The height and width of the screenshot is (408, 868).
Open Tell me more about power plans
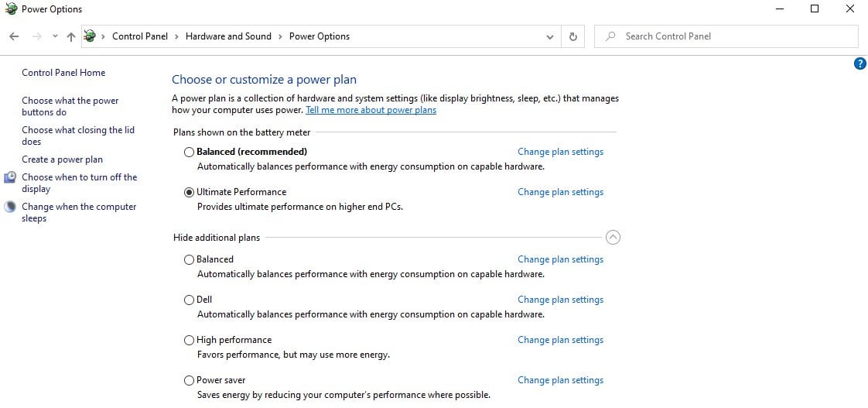click(371, 110)
